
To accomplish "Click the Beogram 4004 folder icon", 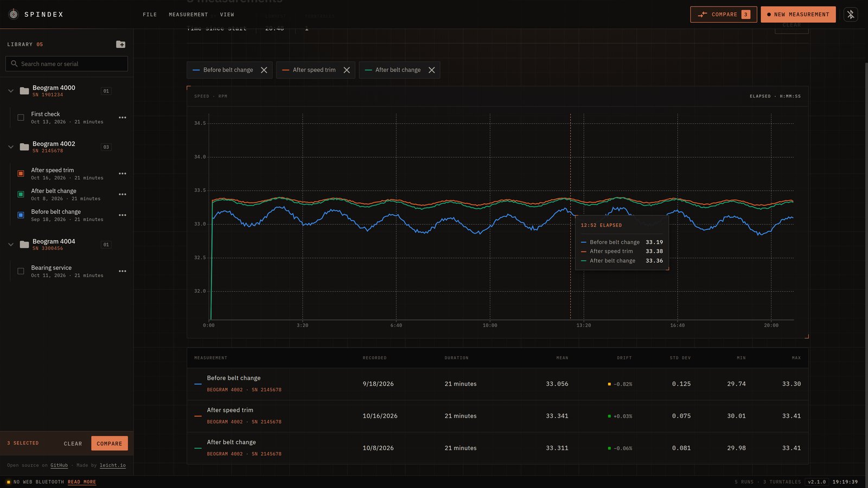I will 24,245.
